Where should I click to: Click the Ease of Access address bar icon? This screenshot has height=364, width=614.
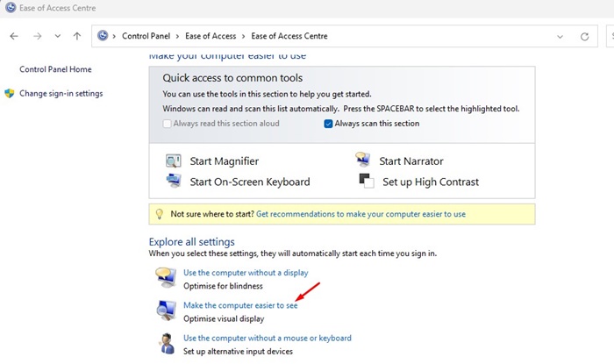pos(103,36)
